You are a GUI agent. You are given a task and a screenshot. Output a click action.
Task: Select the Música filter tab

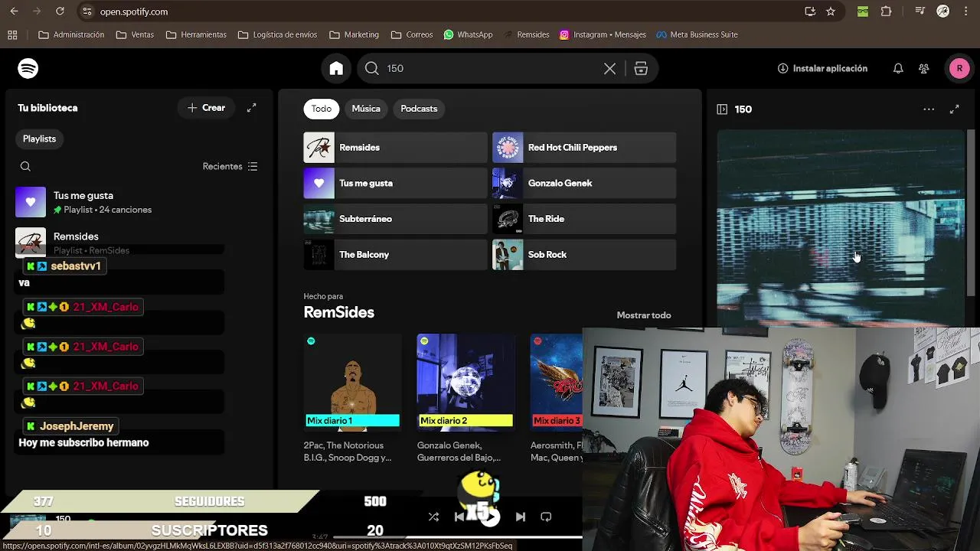(x=366, y=109)
